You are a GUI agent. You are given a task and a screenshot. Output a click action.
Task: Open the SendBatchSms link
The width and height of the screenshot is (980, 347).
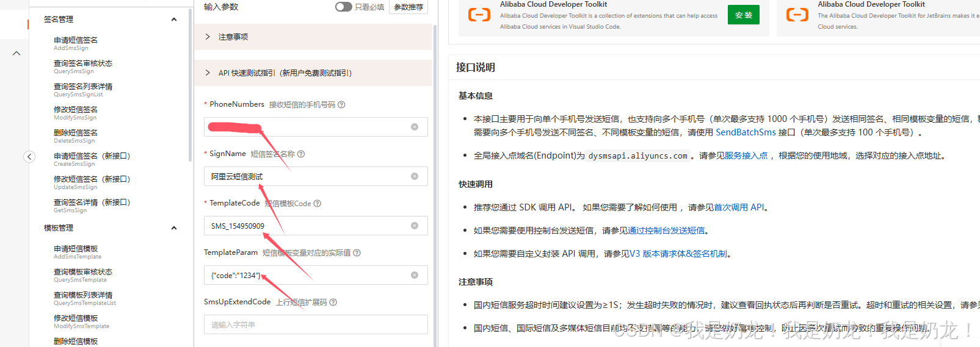[746, 132]
